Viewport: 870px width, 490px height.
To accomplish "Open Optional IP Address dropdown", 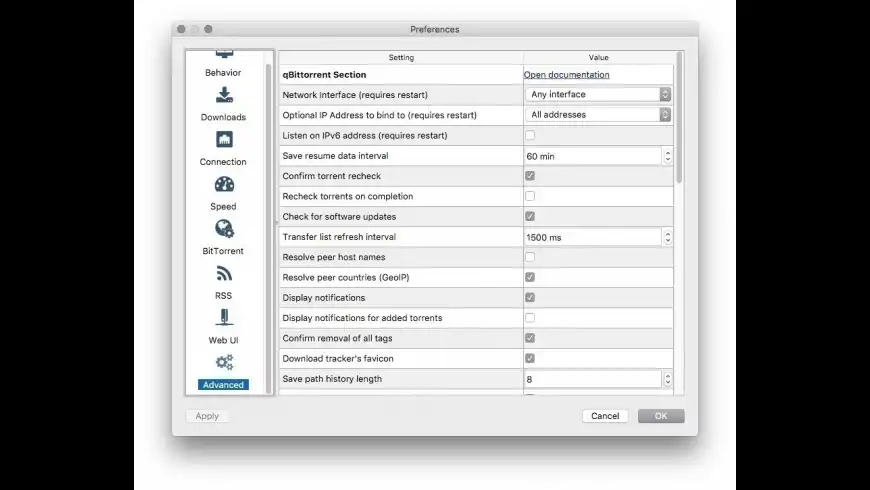I will pos(598,115).
